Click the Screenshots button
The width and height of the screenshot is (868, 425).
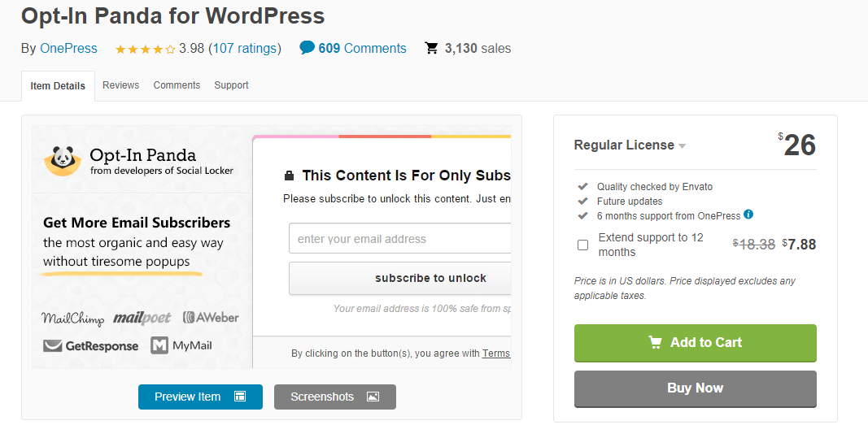[335, 397]
